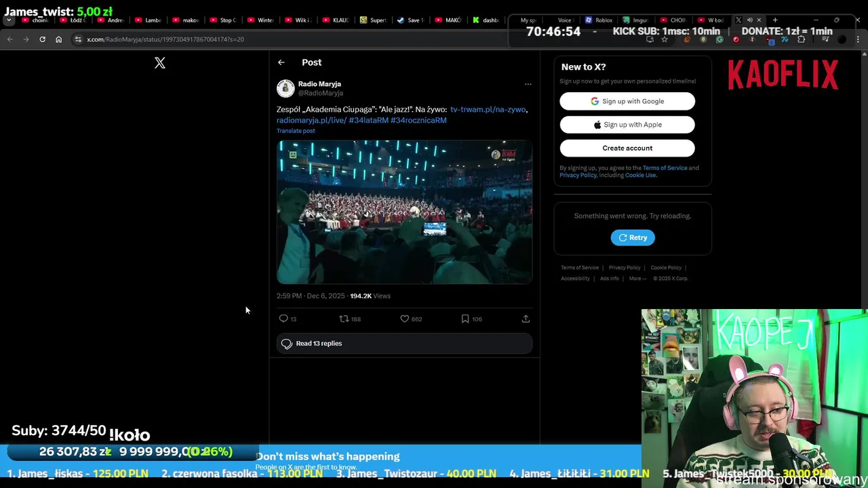Open a new browser tab
This screenshot has width=868, height=488.
pos(775,20)
